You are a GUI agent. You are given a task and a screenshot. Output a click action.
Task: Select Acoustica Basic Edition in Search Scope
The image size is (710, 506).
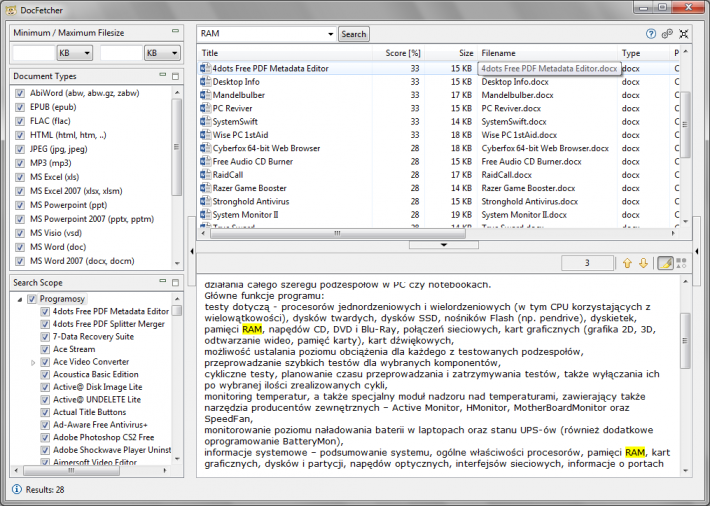point(96,375)
